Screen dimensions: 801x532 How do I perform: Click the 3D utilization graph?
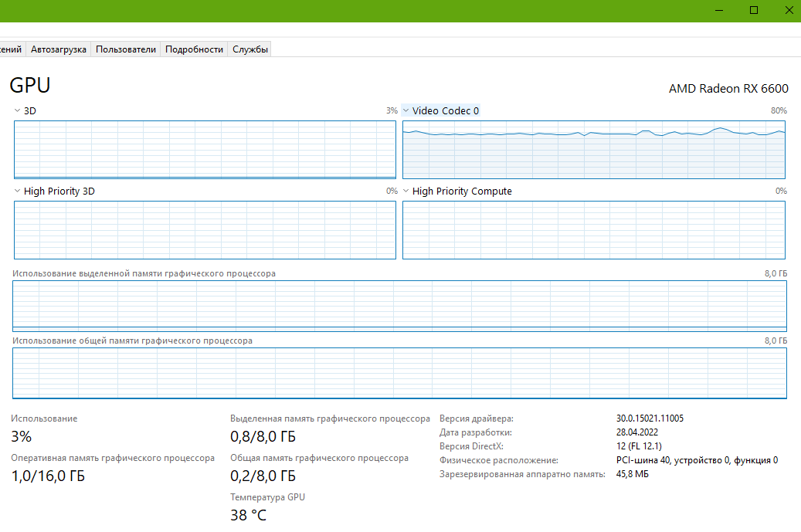205,150
